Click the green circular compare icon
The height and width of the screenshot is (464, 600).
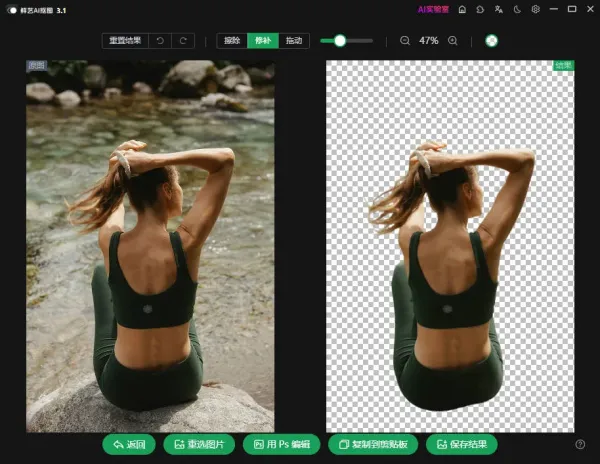click(x=492, y=41)
